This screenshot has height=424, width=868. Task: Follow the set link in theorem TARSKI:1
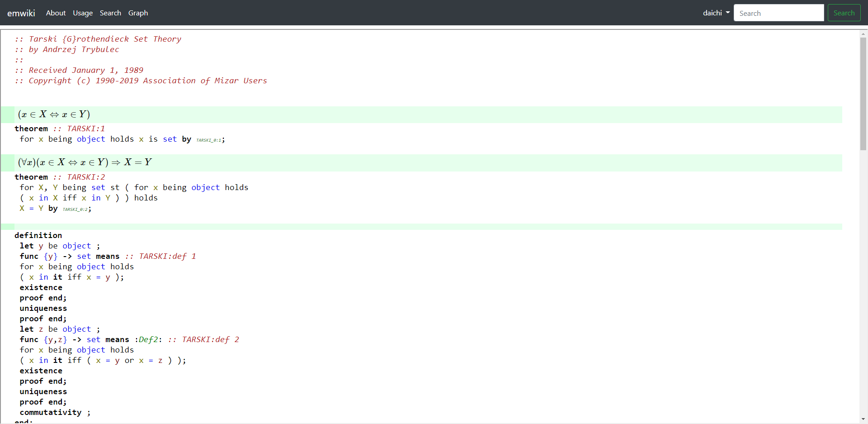(170, 139)
